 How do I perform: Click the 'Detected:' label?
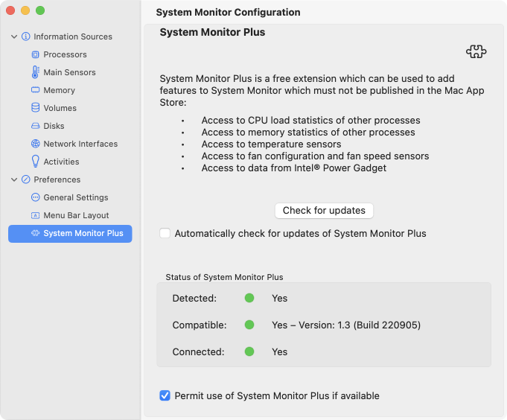point(194,298)
